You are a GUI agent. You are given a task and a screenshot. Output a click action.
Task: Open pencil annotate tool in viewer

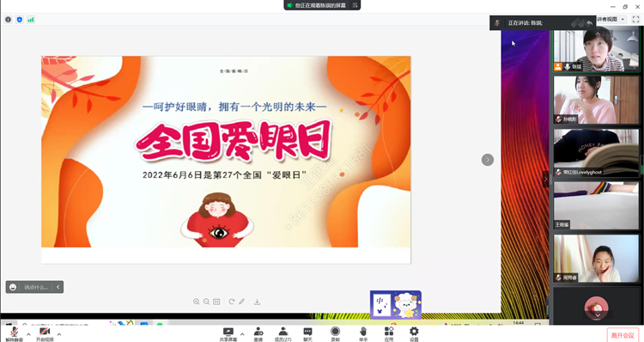click(242, 302)
